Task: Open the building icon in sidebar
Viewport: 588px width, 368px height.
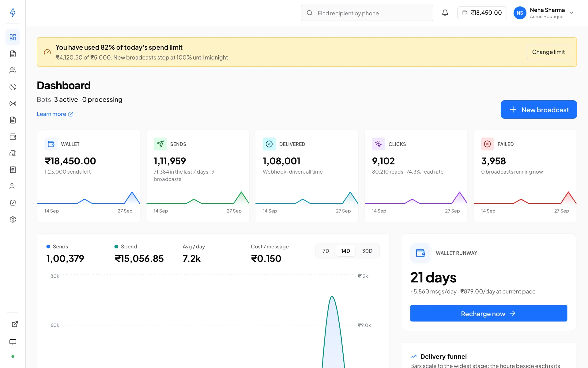Action: tap(13, 153)
